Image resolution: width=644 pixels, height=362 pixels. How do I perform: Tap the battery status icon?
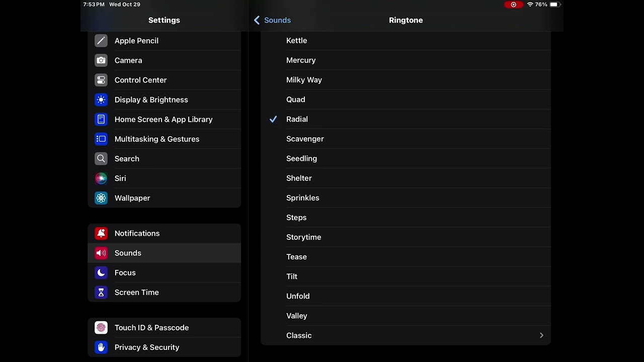555,5
